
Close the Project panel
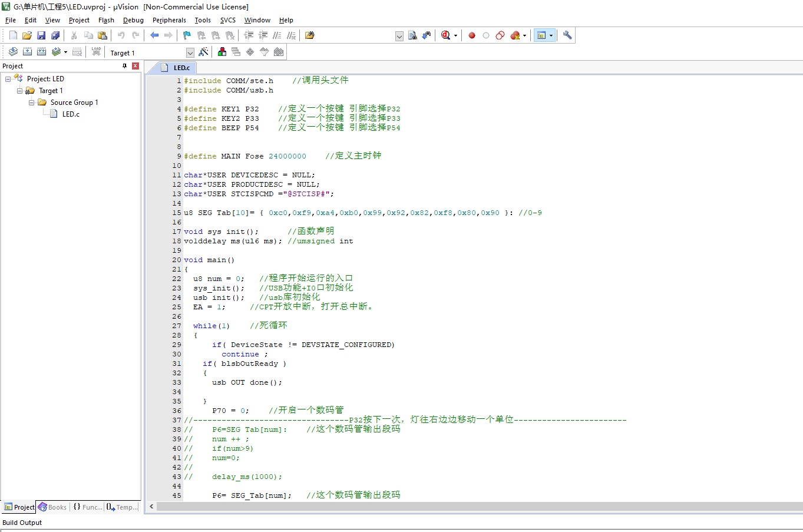point(136,66)
